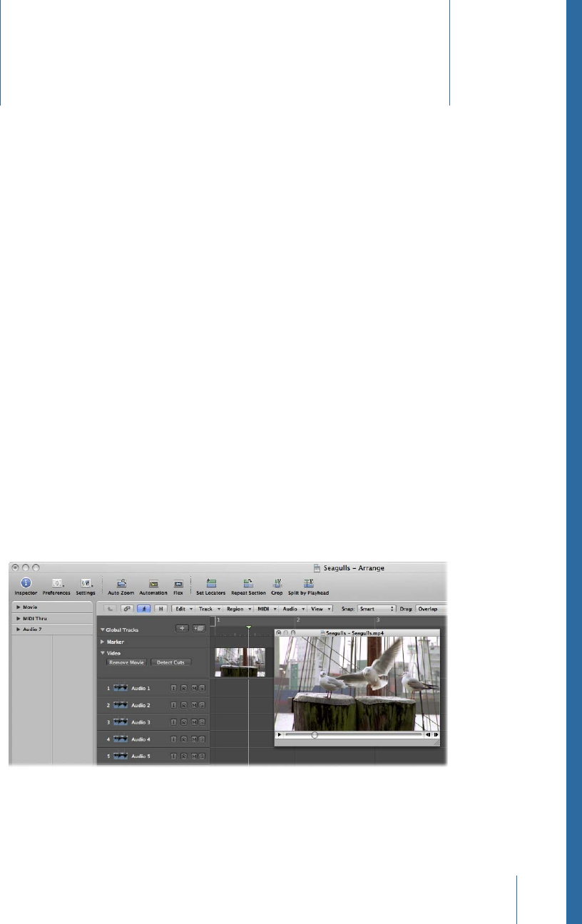Click the Remove Movie button
The width and height of the screenshot is (582, 924).
coord(126,662)
